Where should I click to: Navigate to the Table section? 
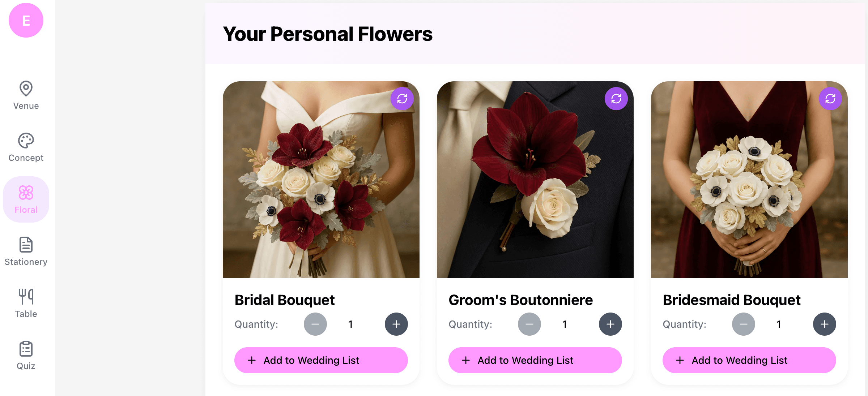pyautogui.click(x=26, y=304)
